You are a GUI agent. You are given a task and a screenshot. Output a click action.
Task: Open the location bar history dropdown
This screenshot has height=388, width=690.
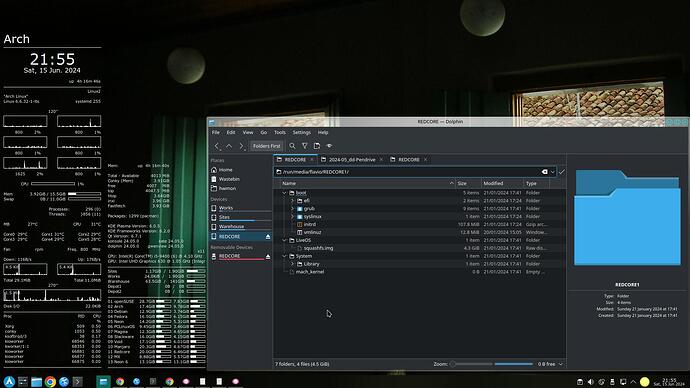tap(553, 172)
